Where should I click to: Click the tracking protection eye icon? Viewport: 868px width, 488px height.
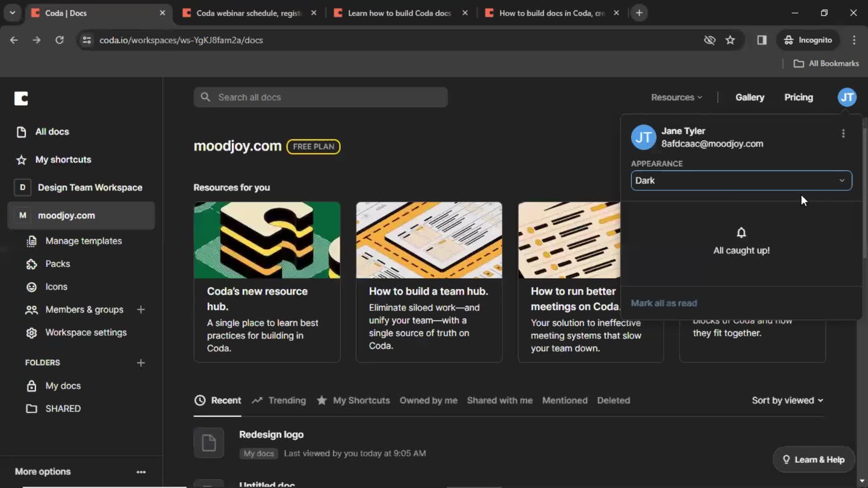(x=710, y=40)
